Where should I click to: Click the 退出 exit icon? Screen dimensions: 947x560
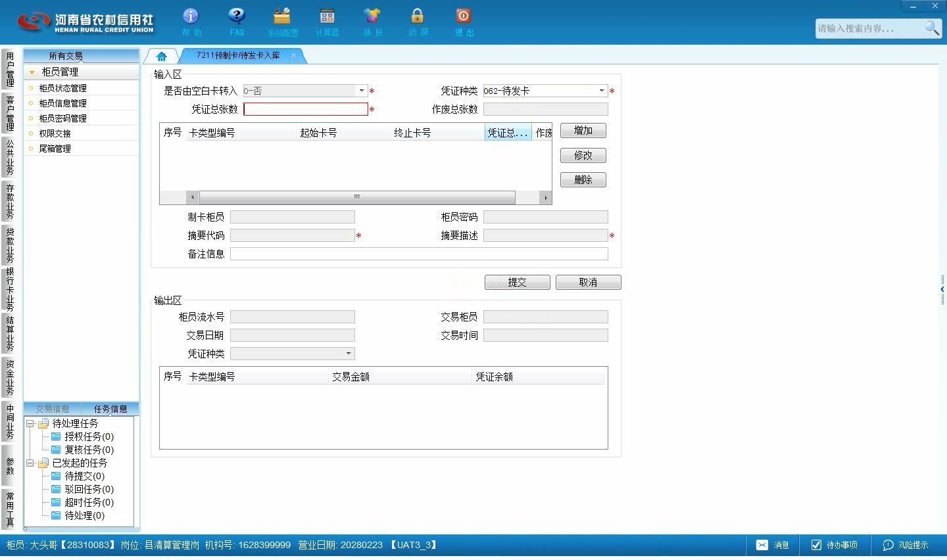(x=463, y=16)
